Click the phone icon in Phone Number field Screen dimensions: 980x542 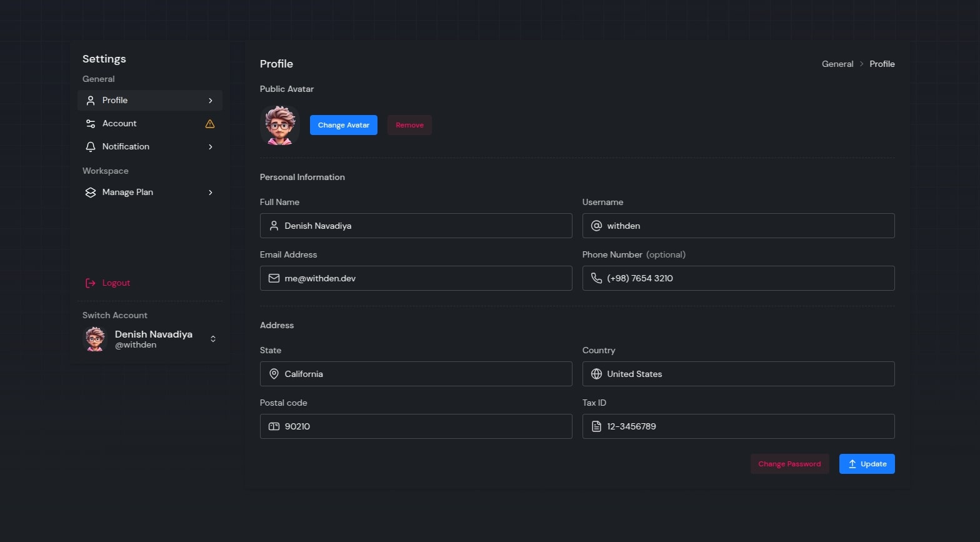click(596, 278)
